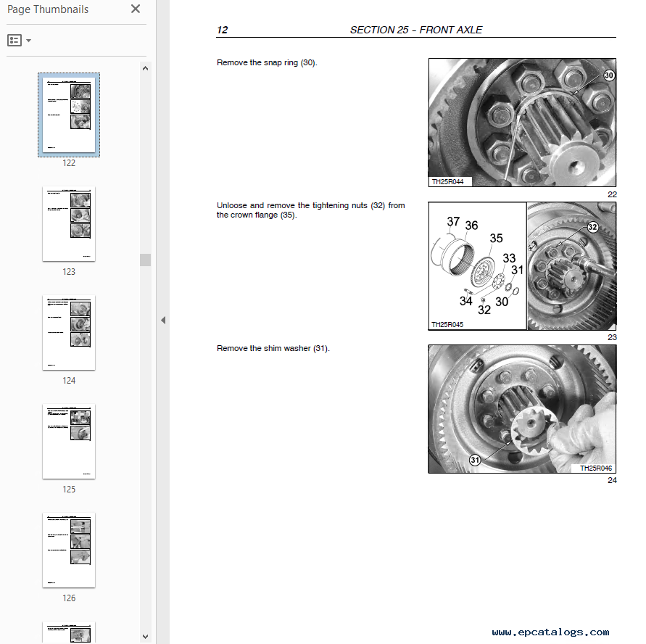Click the crown gear photo with callout 32
Image resolution: width=646 pixels, height=644 pixels.
[572, 265]
